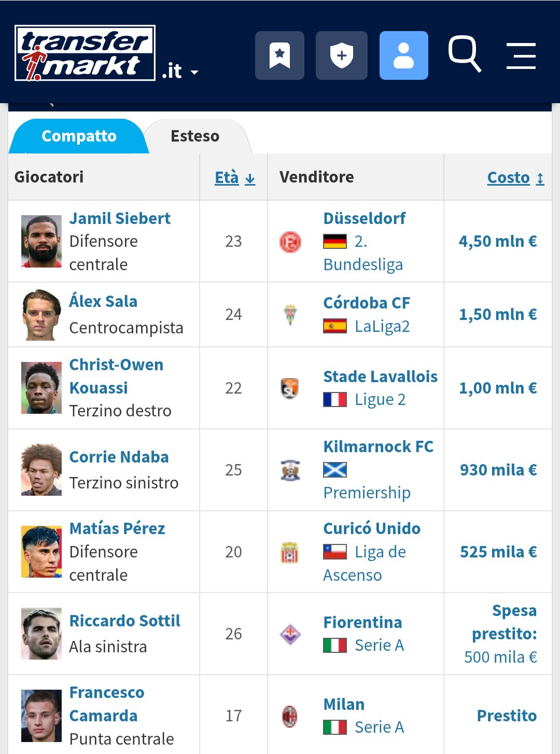Open search with magnifying glass icon
This screenshot has width=560, height=754.
[x=464, y=53]
